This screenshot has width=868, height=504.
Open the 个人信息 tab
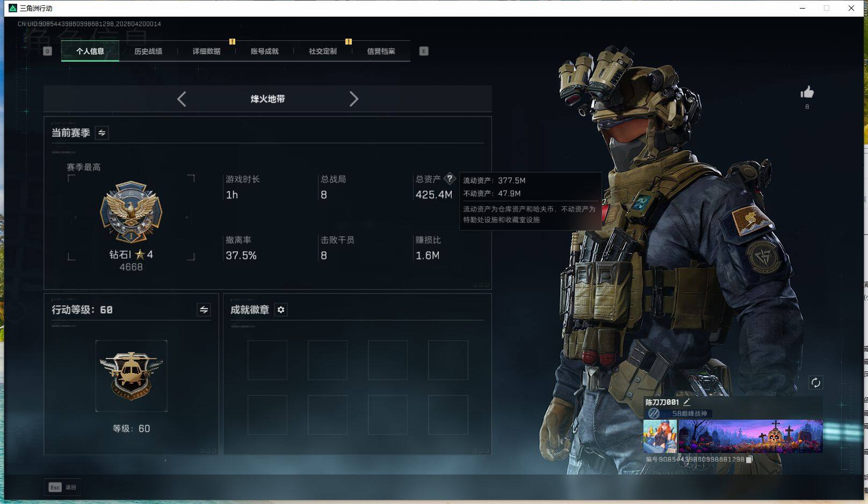[90, 51]
